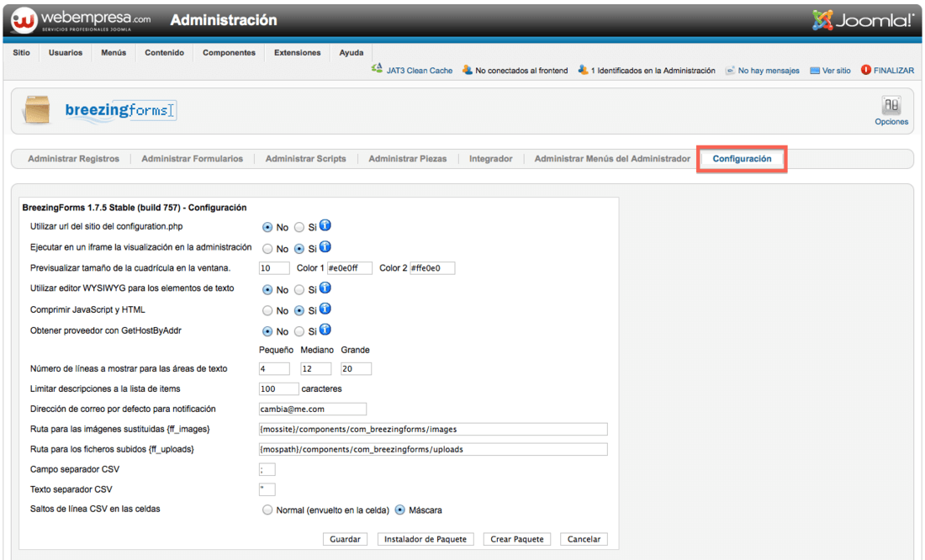Click the JAT3 Clean Cache link

[x=420, y=71]
